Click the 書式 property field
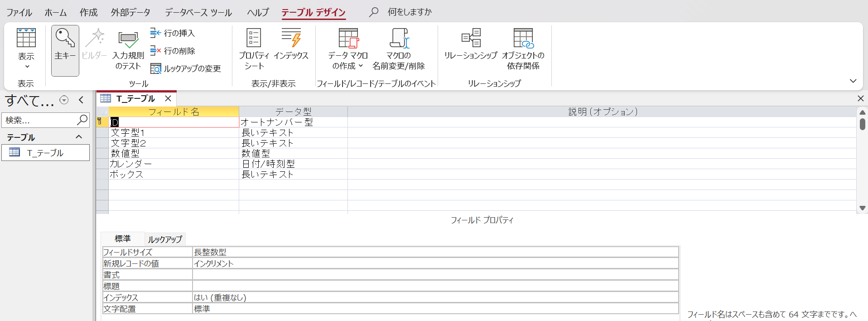This screenshot has width=868, height=321. tap(435, 275)
